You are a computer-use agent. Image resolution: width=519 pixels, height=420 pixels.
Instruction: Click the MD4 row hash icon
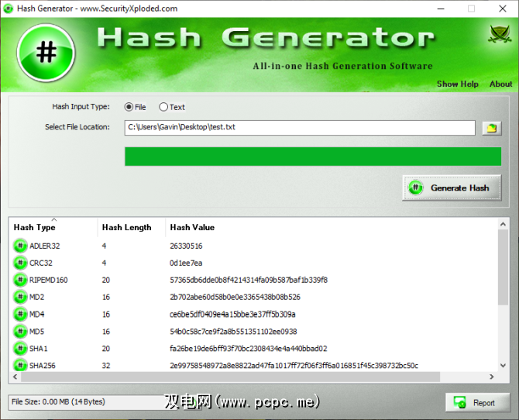pos(20,314)
